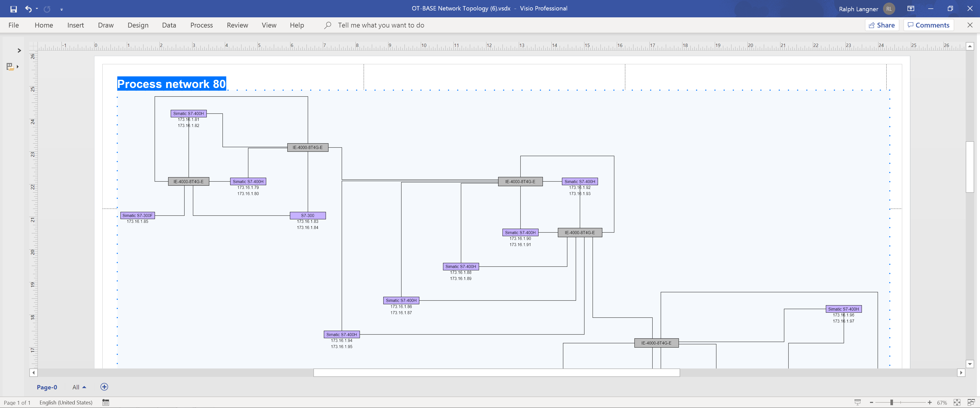Click vertical scroll down arrow

point(970,364)
